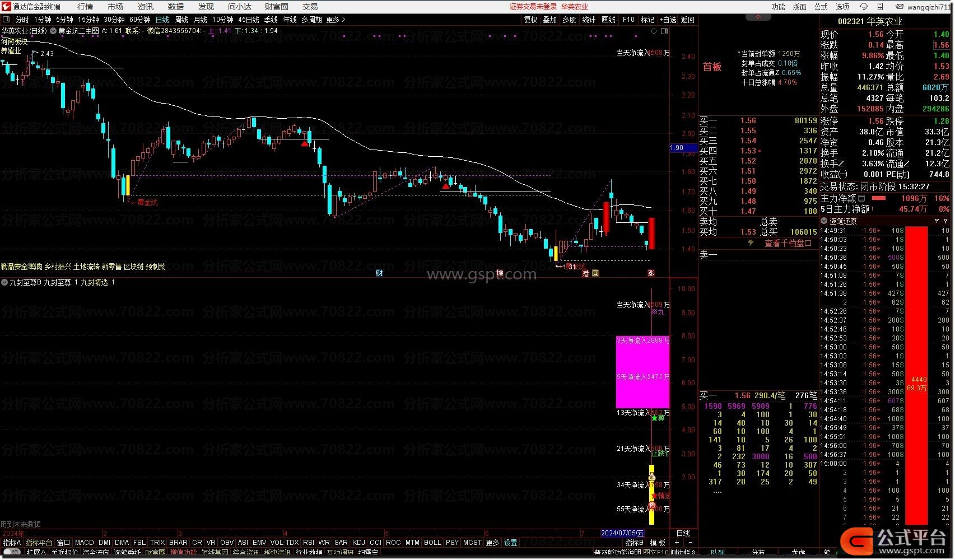The height and width of the screenshot is (560, 955).
Task: Open the mobile phone icon in title bar
Action: (x=880, y=7)
